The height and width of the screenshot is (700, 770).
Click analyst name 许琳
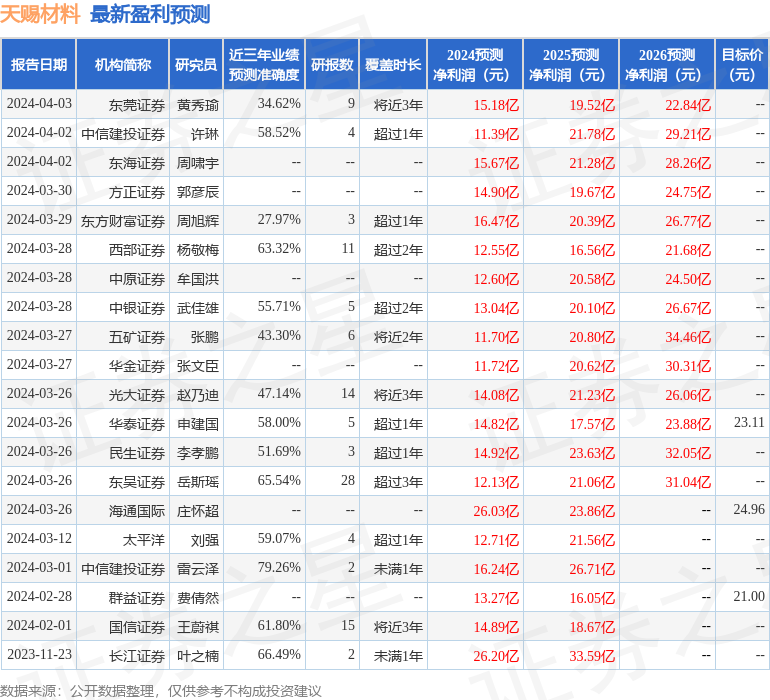tap(205, 134)
